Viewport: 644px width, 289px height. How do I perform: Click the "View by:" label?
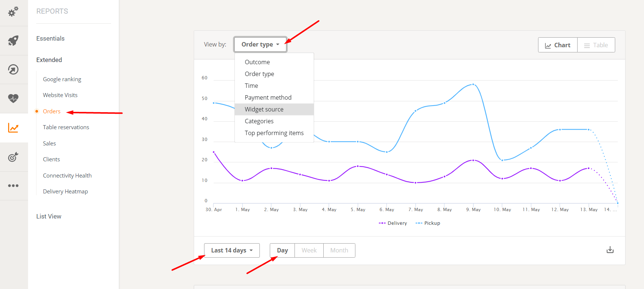click(215, 44)
